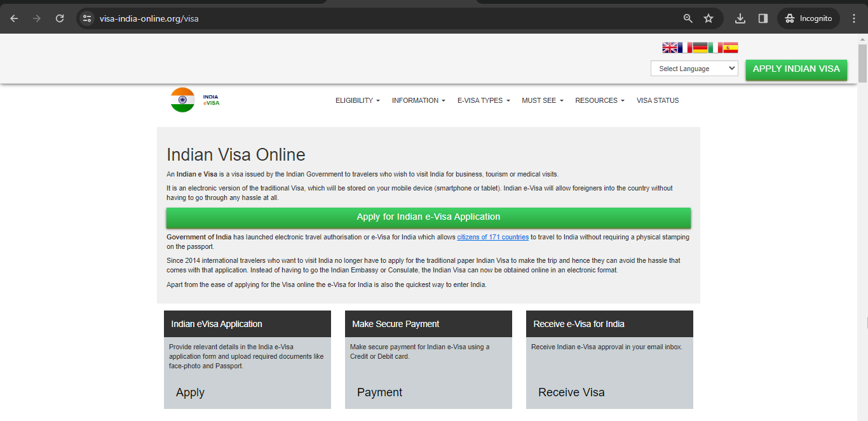Expand the Eligibility menu
Image resolution: width=868 pixels, height=421 pixels.
click(x=357, y=100)
